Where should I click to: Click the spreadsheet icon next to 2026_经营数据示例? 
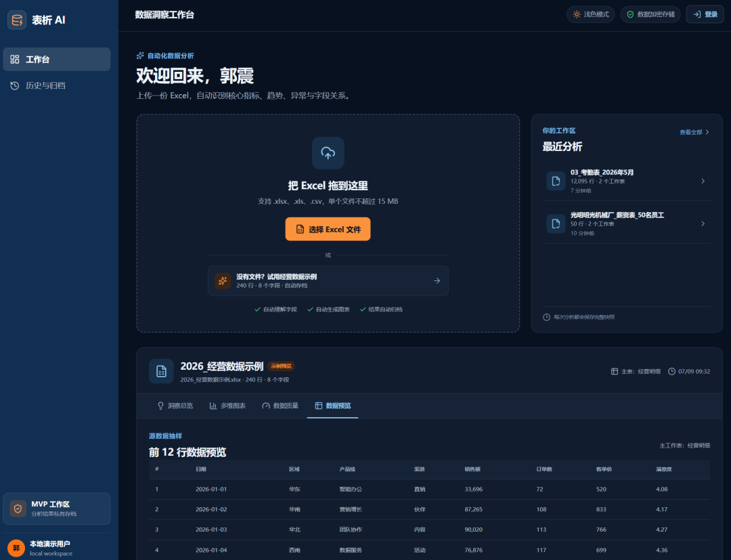coord(161,371)
